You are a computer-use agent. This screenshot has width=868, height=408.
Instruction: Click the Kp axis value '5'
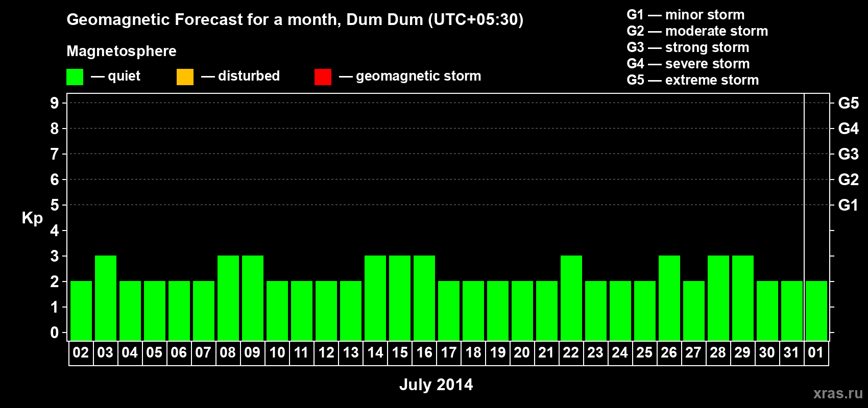(x=55, y=205)
